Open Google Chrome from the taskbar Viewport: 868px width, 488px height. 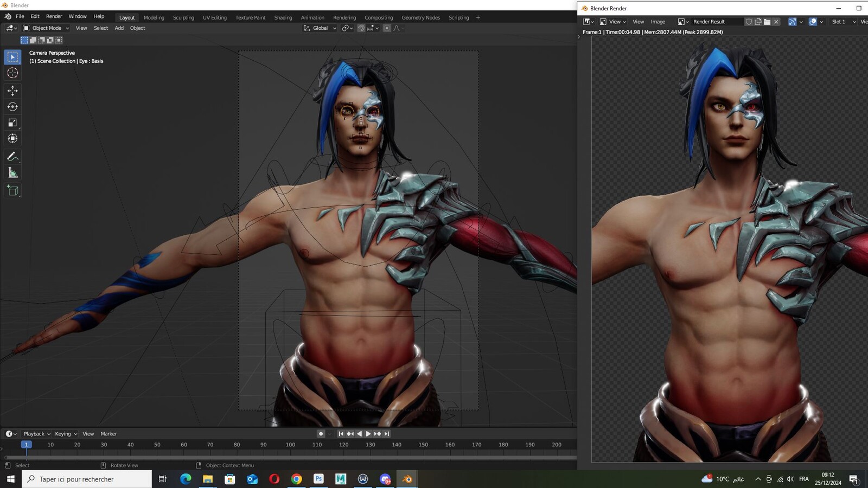point(296,479)
